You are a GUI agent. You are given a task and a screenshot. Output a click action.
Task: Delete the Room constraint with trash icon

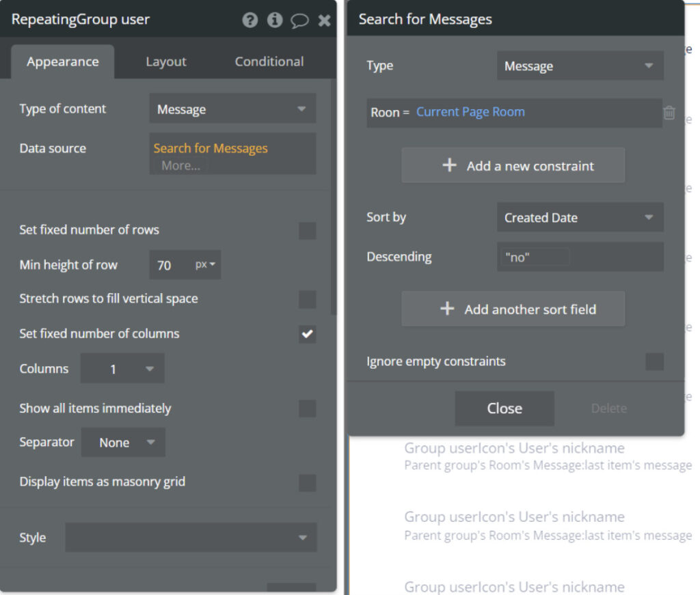pyautogui.click(x=669, y=113)
